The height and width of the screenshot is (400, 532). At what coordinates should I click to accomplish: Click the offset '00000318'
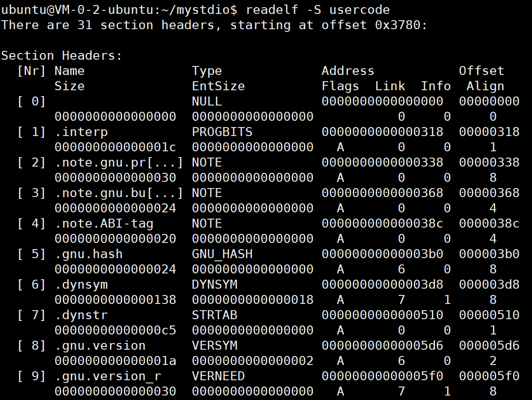click(489, 132)
